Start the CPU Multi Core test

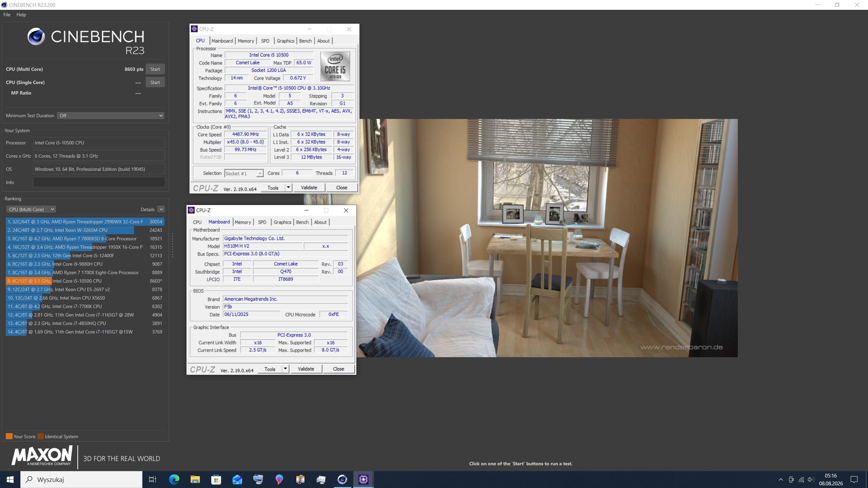[x=155, y=69]
